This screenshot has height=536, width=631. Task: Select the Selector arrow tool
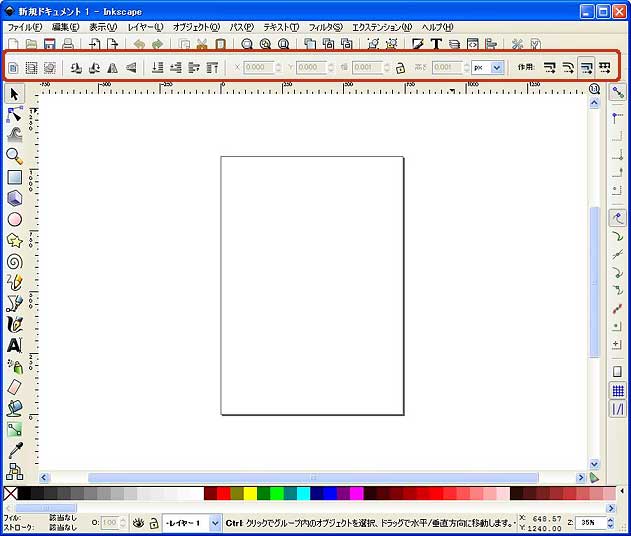tap(14, 94)
